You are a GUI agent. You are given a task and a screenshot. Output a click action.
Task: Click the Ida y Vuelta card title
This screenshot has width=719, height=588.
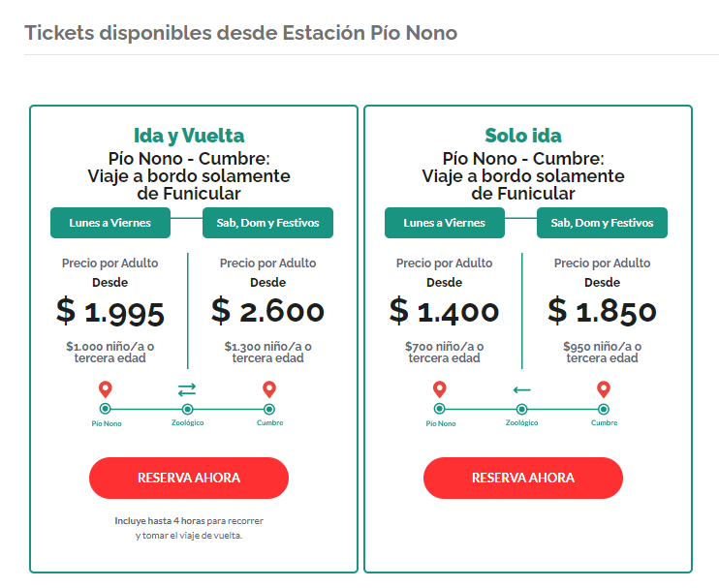click(x=189, y=136)
